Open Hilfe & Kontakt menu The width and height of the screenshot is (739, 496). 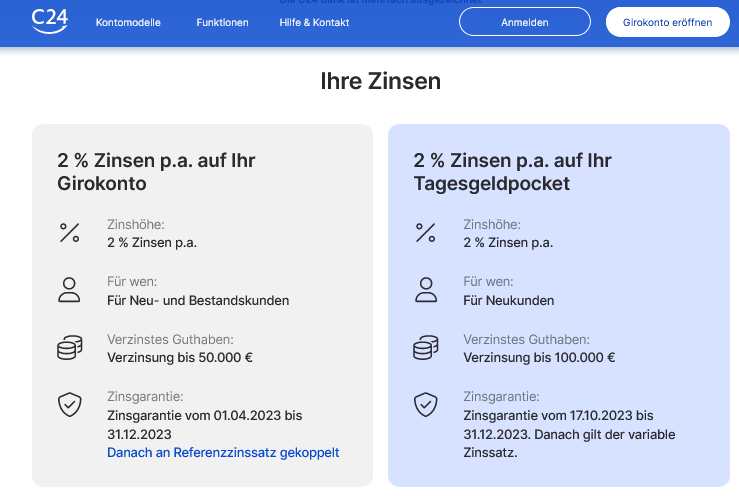[x=314, y=23]
